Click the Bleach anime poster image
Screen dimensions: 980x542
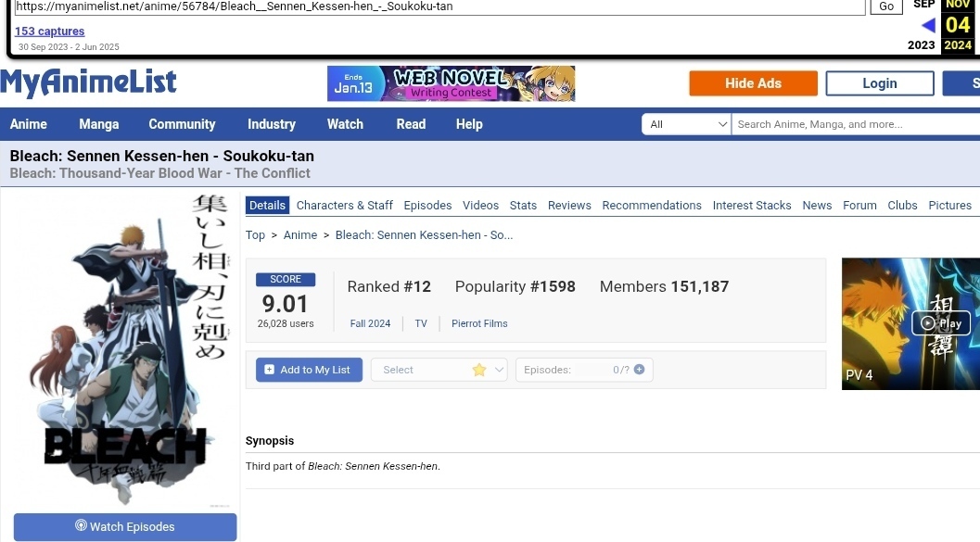(121, 350)
